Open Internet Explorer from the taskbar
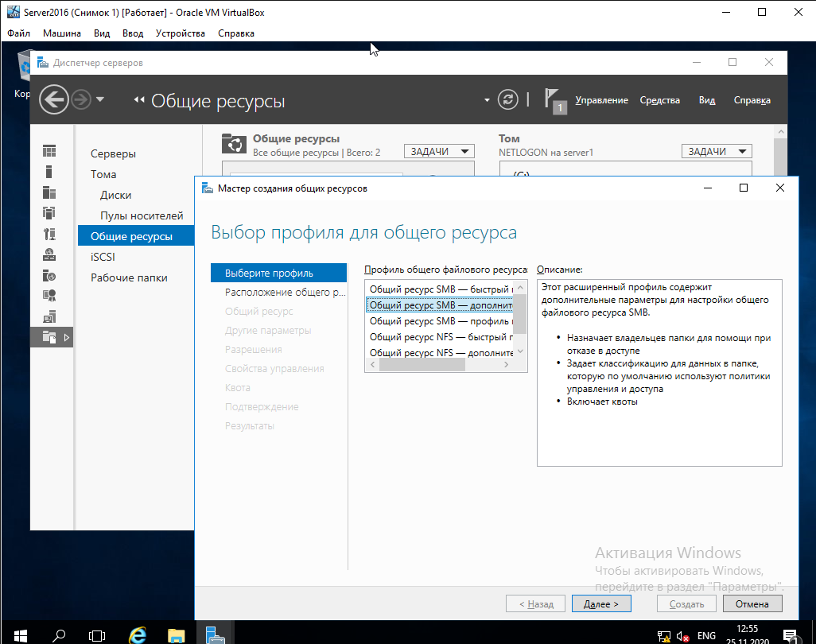816x644 pixels. [138, 635]
